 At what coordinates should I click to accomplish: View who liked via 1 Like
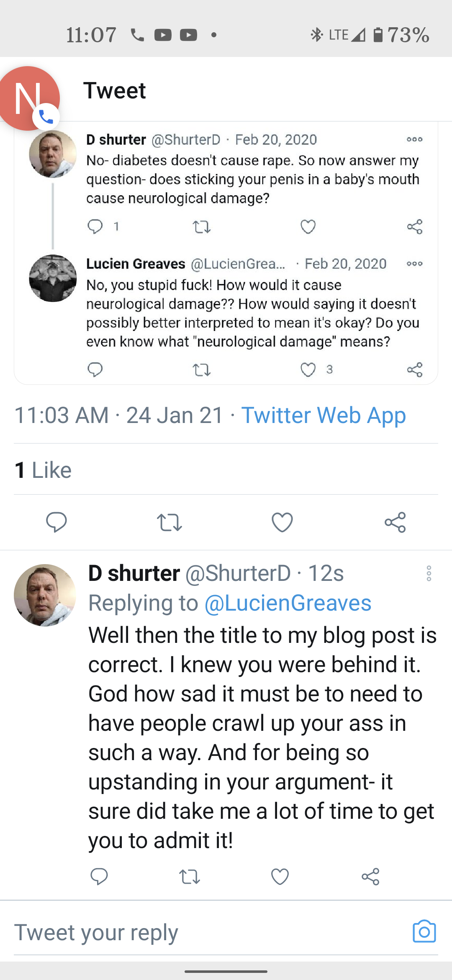(43, 470)
